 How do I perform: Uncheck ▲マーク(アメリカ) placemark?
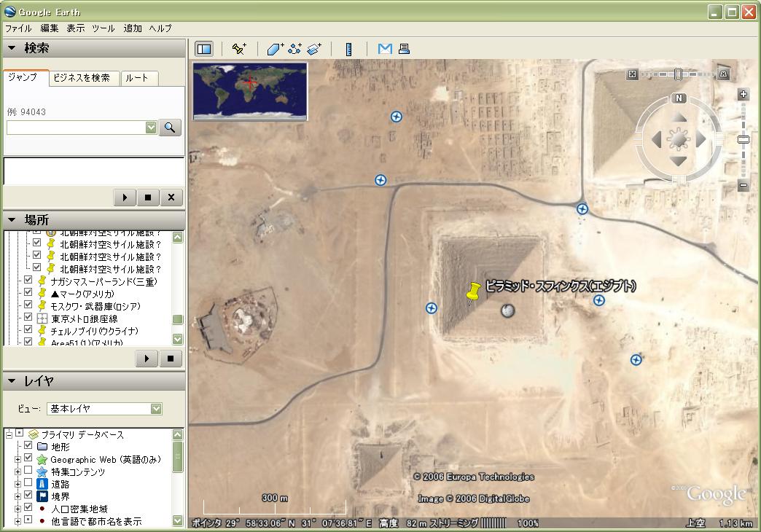[x=28, y=292]
